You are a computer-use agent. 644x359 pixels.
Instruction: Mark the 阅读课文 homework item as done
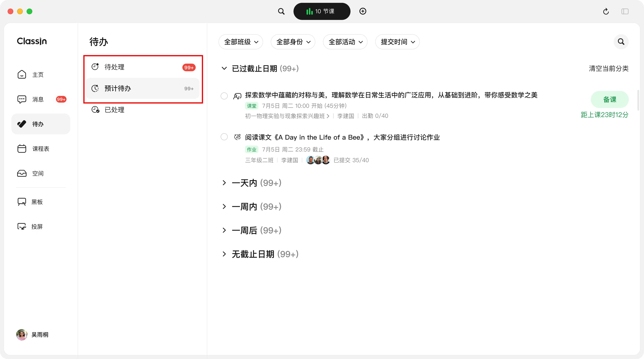click(x=224, y=137)
